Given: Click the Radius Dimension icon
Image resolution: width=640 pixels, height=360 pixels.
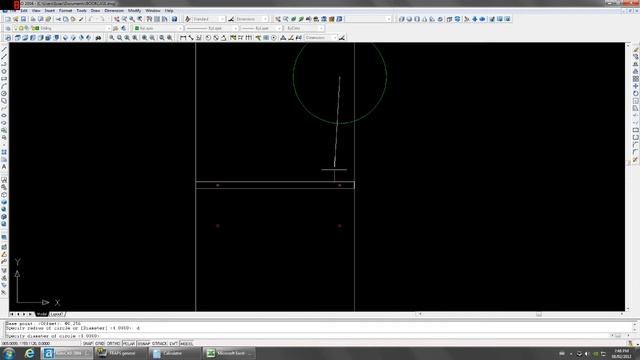Looking at the screenshot, I should click(x=208, y=38).
